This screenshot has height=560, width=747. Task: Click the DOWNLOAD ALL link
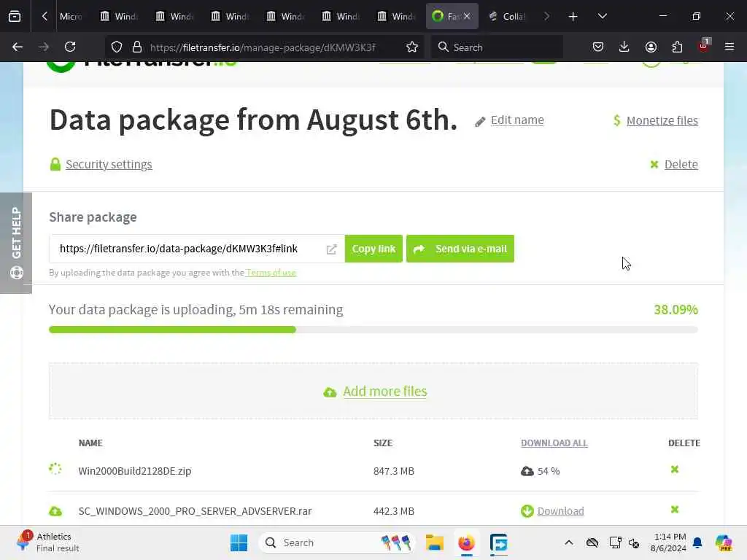click(554, 443)
